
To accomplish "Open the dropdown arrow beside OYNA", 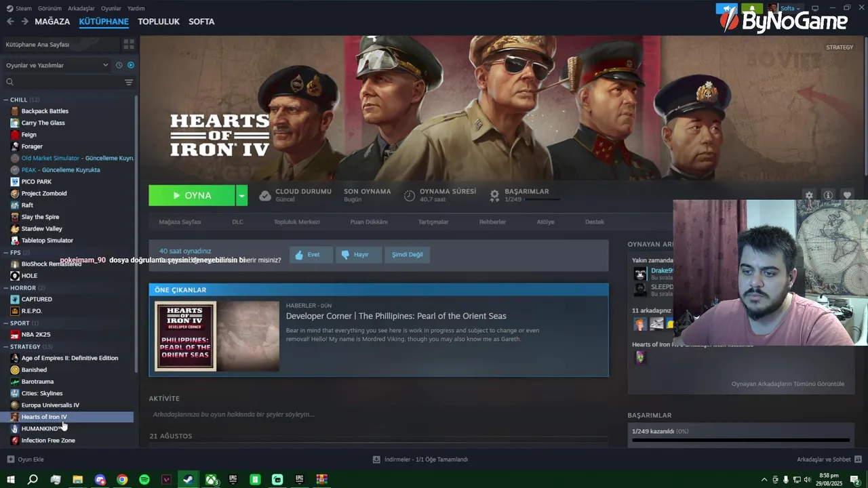I will tap(242, 195).
